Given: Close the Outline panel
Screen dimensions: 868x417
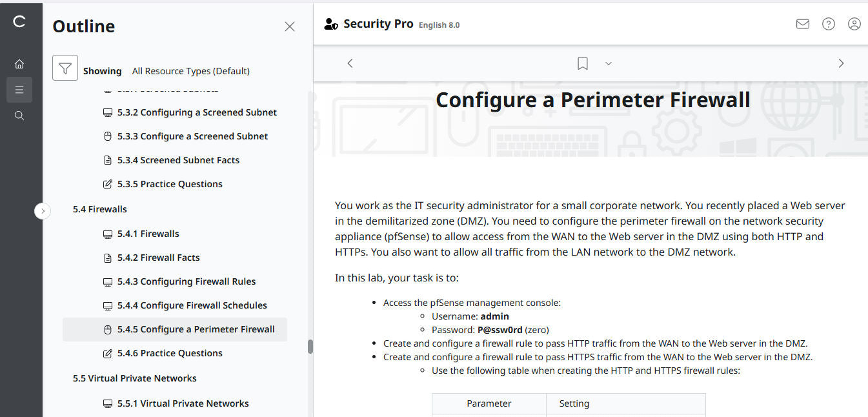Looking at the screenshot, I should (290, 26).
